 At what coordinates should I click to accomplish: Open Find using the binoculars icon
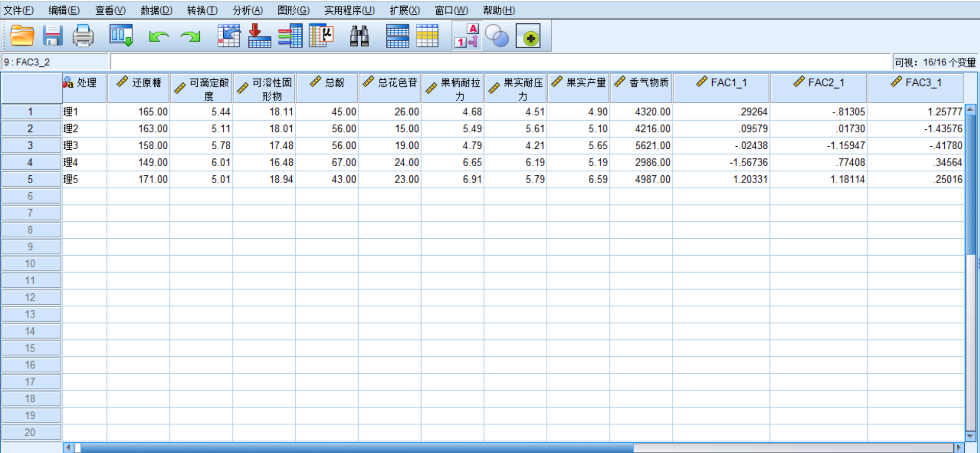359,36
